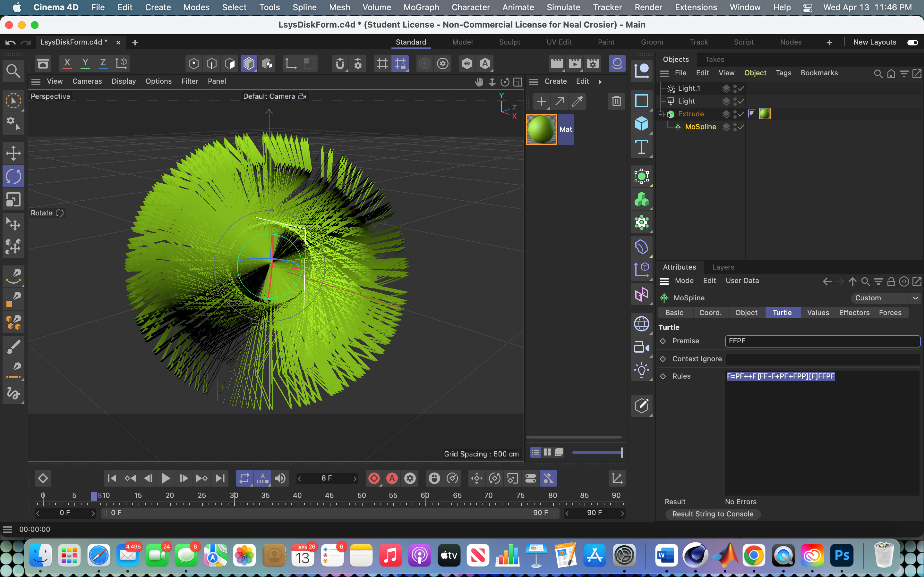Click the Text spline tool icon

tap(641, 147)
